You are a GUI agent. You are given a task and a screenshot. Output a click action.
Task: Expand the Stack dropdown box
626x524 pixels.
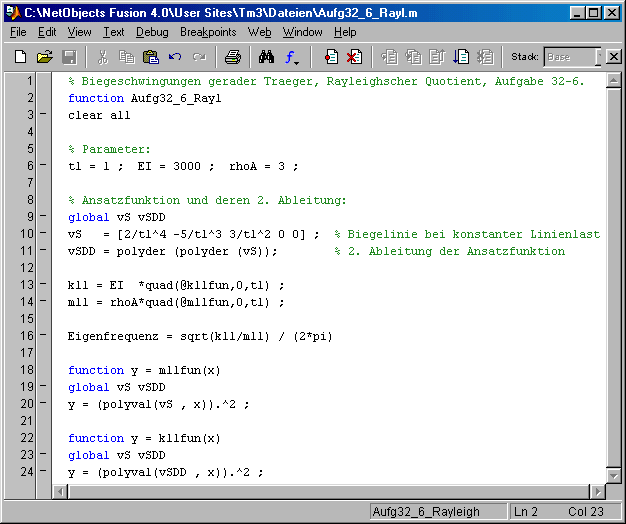pos(598,57)
